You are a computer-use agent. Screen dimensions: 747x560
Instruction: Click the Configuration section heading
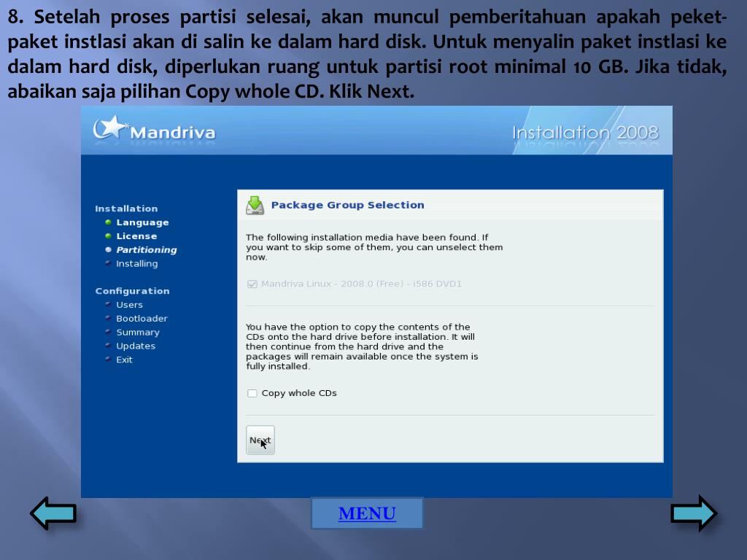[133, 291]
